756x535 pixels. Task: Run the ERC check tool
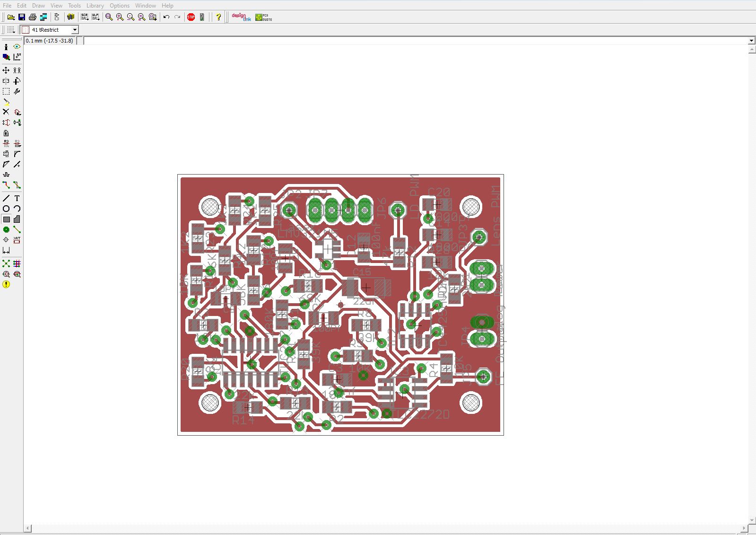point(6,274)
